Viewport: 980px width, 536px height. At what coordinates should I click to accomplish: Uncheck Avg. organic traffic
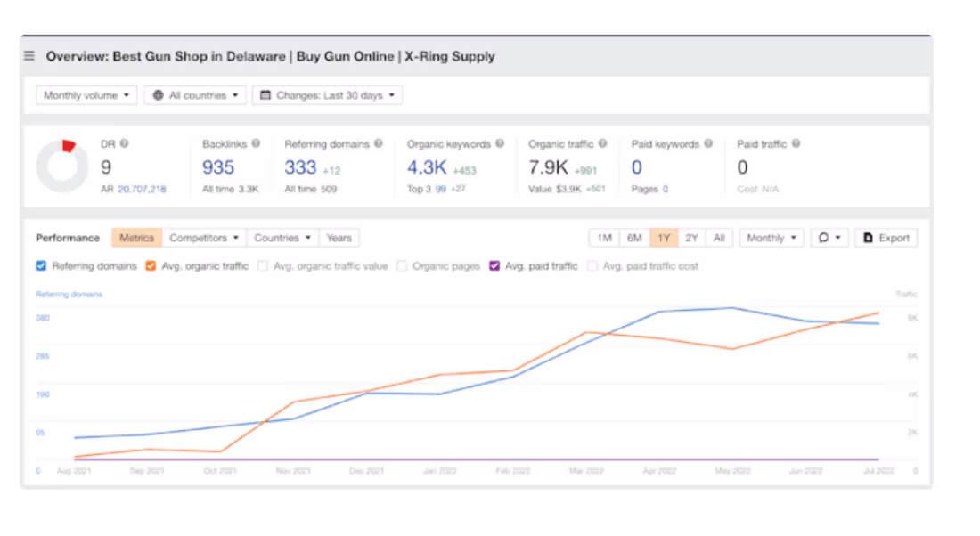click(150, 265)
